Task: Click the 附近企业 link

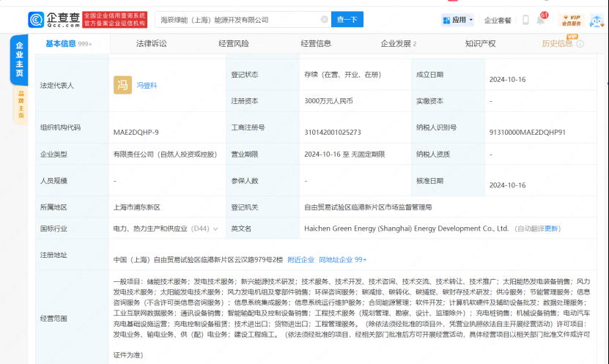Action: (300, 259)
